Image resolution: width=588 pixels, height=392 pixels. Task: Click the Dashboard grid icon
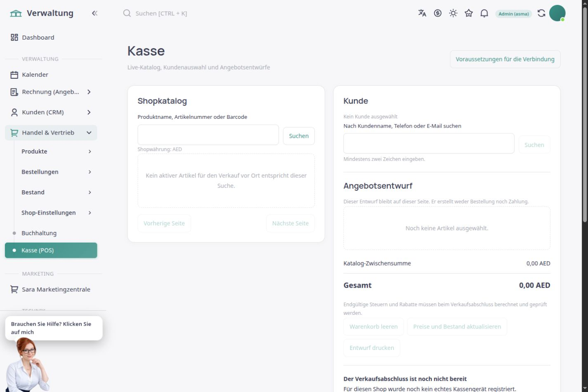click(14, 38)
